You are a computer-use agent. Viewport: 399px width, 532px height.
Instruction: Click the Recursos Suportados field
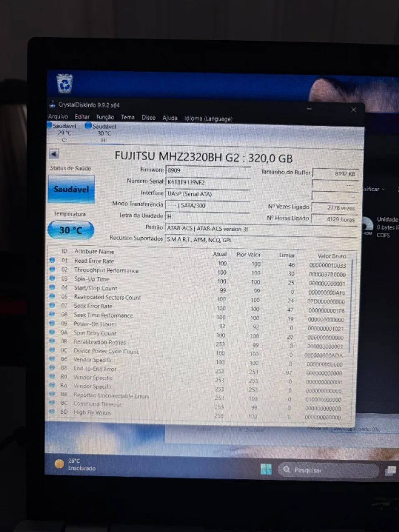pos(261,240)
